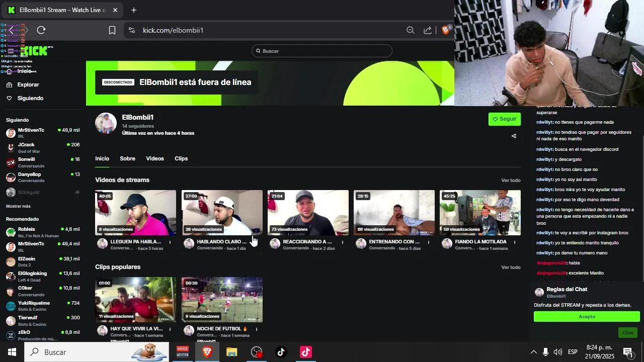Switch to the Videos tab
Screen dimensions: 644x362
click(155, 158)
